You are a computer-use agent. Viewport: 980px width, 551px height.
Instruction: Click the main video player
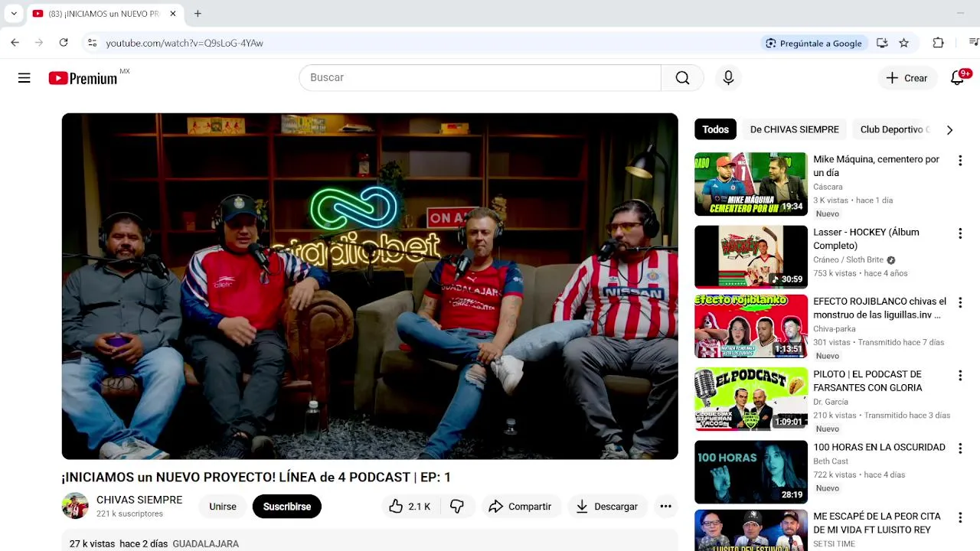pos(370,286)
